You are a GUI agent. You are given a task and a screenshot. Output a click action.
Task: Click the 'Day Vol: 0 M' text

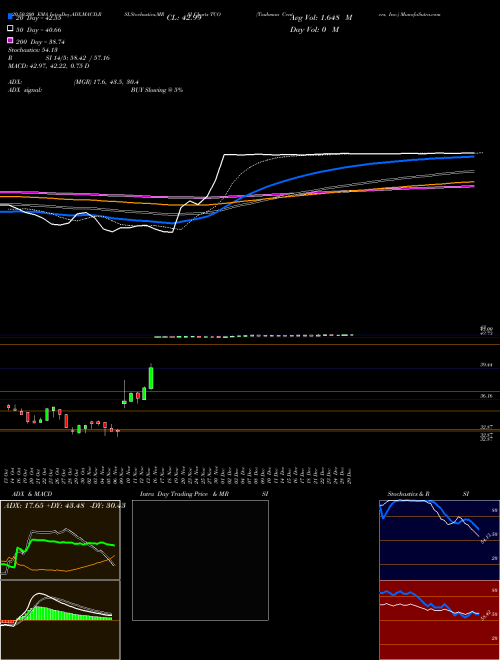click(x=314, y=29)
